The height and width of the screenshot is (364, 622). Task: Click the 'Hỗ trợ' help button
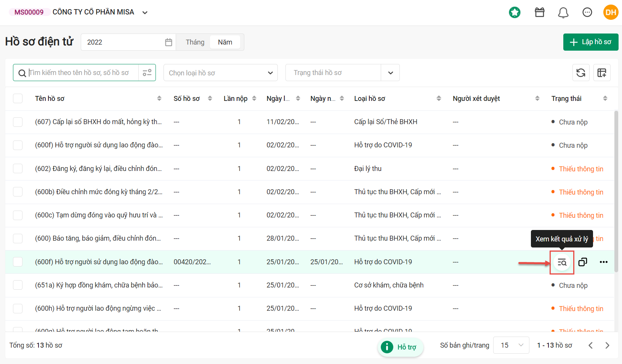coord(401,347)
